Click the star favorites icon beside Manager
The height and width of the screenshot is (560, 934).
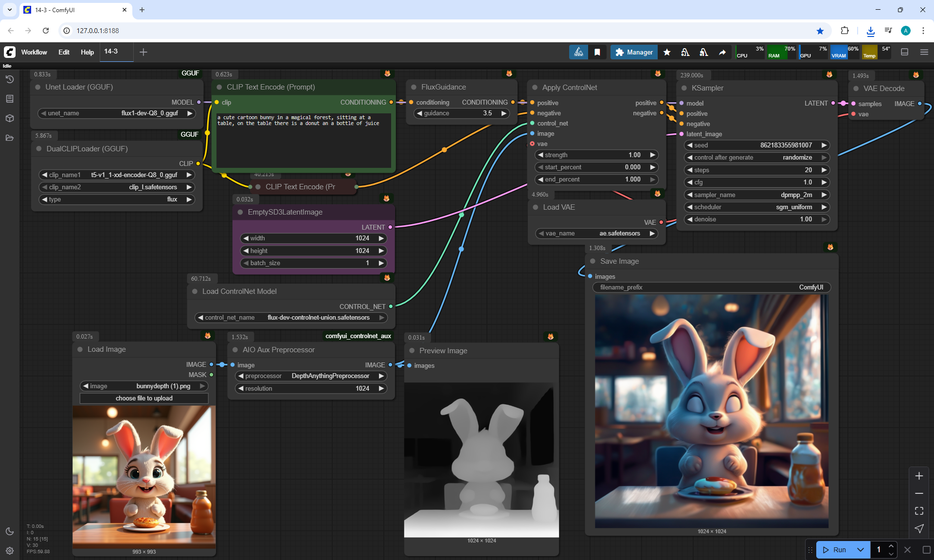tap(667, 52)
